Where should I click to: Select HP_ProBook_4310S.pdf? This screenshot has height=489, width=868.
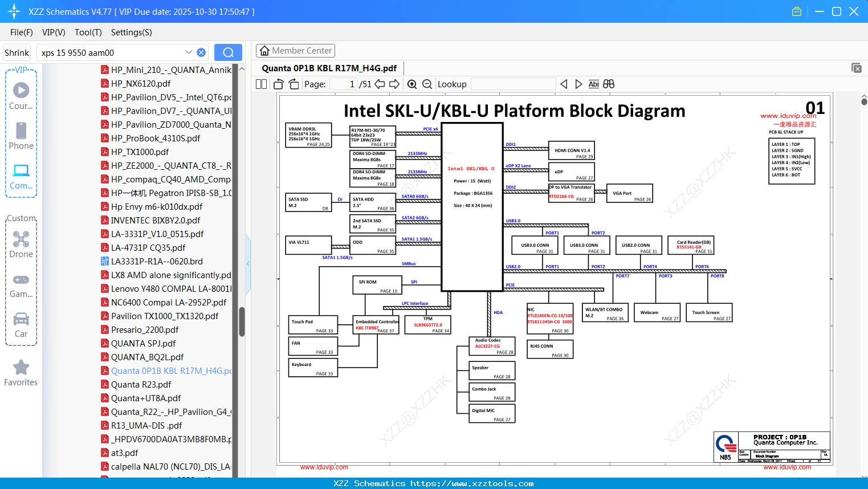tap(156, 138)
